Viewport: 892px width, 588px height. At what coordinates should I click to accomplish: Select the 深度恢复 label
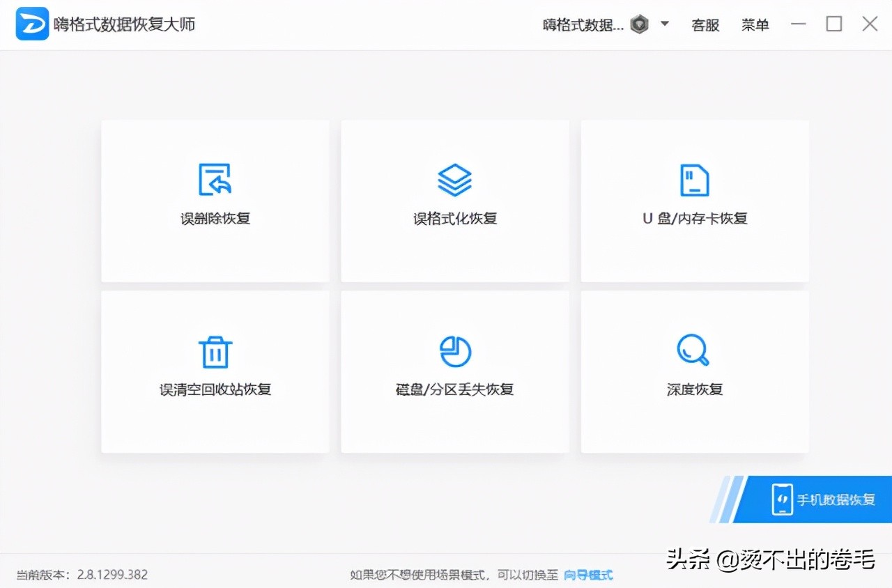pyautogui.click(x=695, y=389)
